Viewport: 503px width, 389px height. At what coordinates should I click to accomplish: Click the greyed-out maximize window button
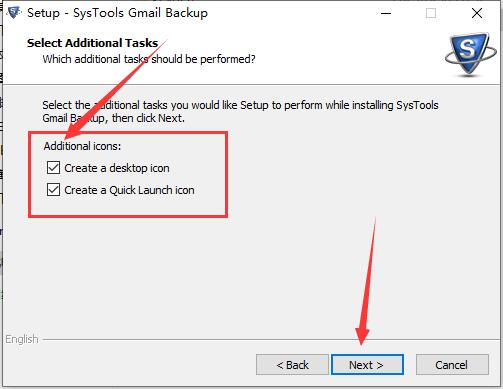click(x=431, y=13)
